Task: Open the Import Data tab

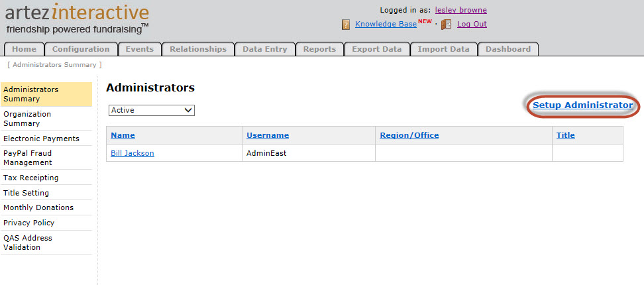Action: tap(443, 49)
